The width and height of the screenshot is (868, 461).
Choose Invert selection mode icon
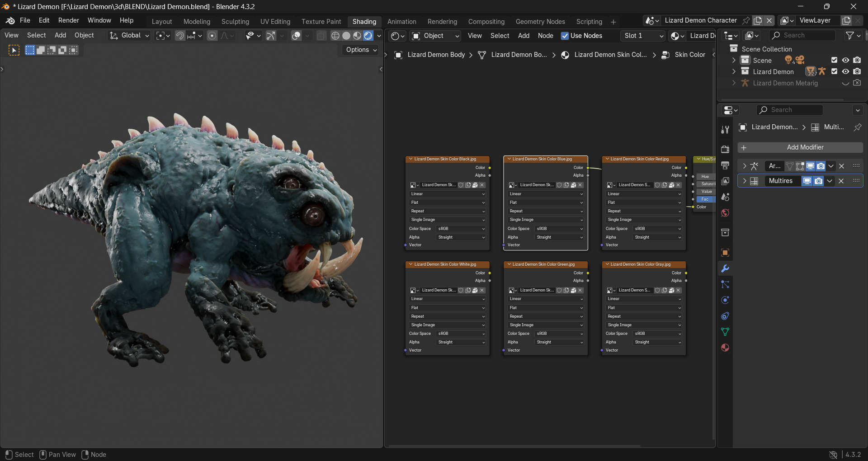62,50
